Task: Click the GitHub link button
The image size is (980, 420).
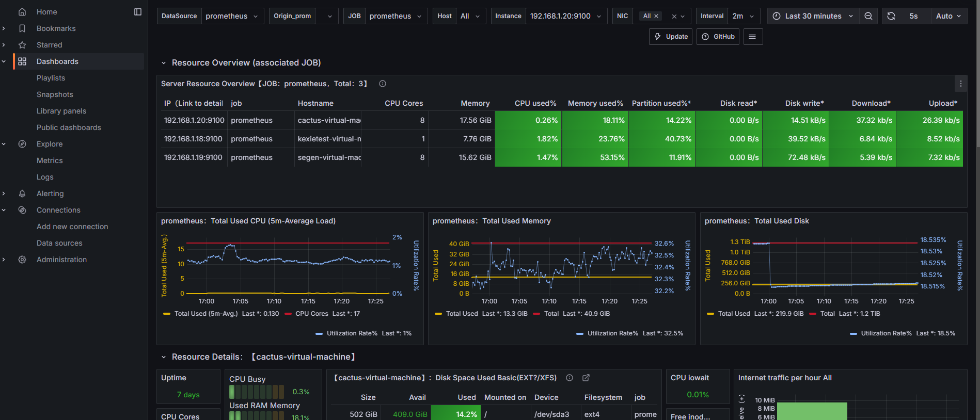Action: coord(718,37)
